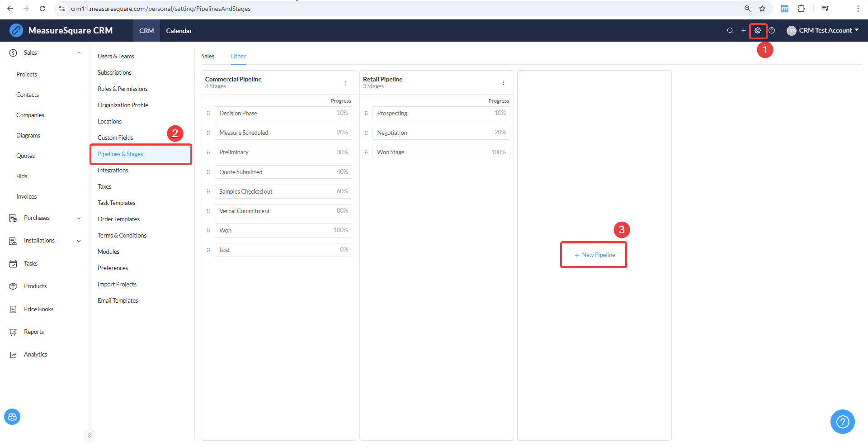Click the plus quick-add icon in header
Viewport: 868px width, 447px height.
[744, 30]
